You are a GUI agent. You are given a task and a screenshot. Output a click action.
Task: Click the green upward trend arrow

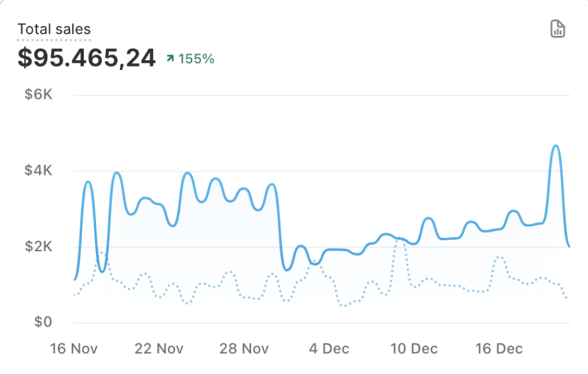170,58
